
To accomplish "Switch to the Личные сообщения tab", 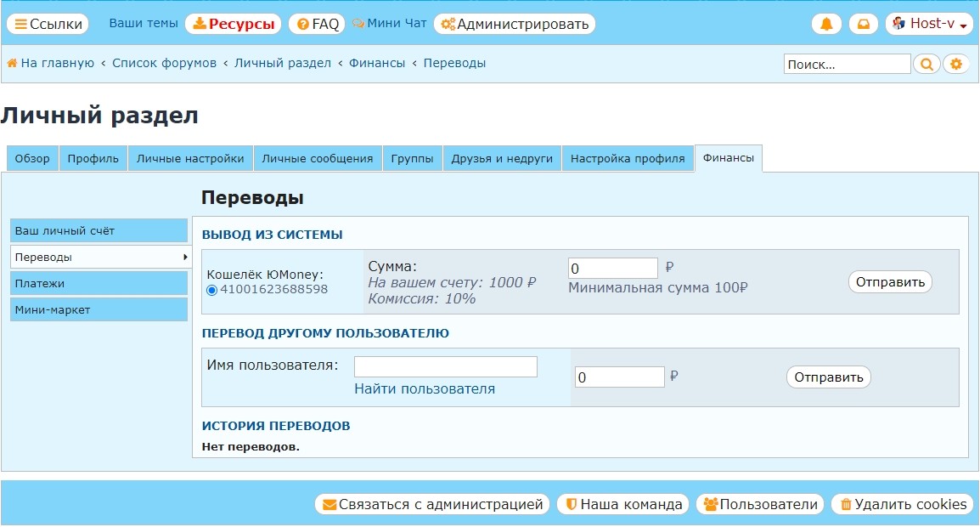I will pyautogui.click(x=317, y=158).
